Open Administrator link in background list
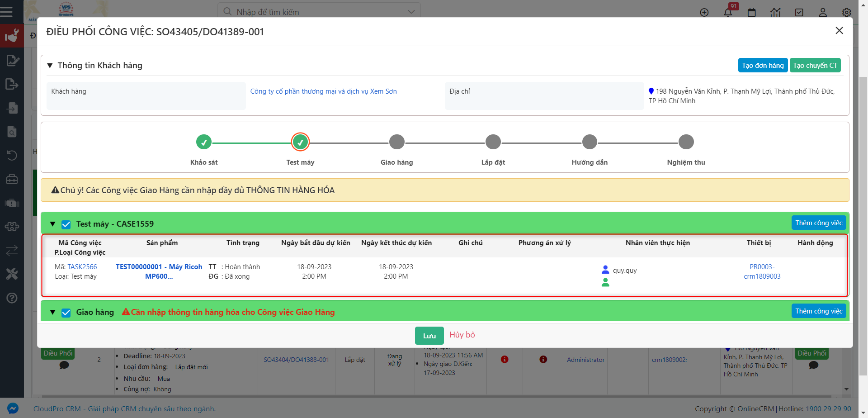This screenshot has width=868, height=418. coord(586,360)
